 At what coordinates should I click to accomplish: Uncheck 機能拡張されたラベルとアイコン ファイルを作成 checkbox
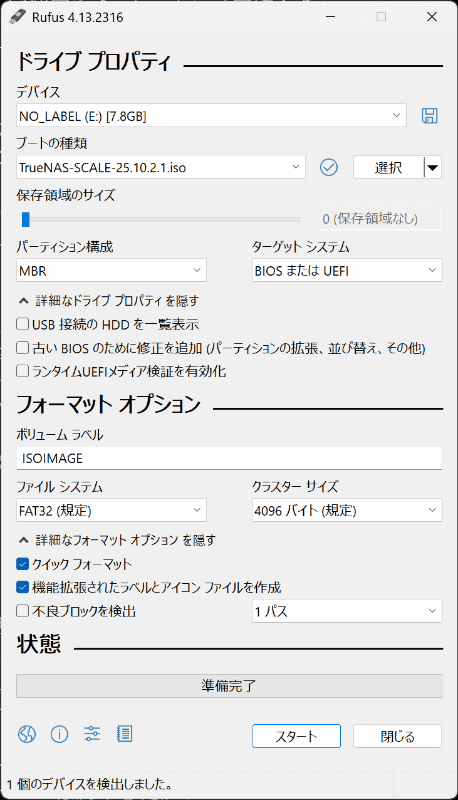tap(22, 587)
